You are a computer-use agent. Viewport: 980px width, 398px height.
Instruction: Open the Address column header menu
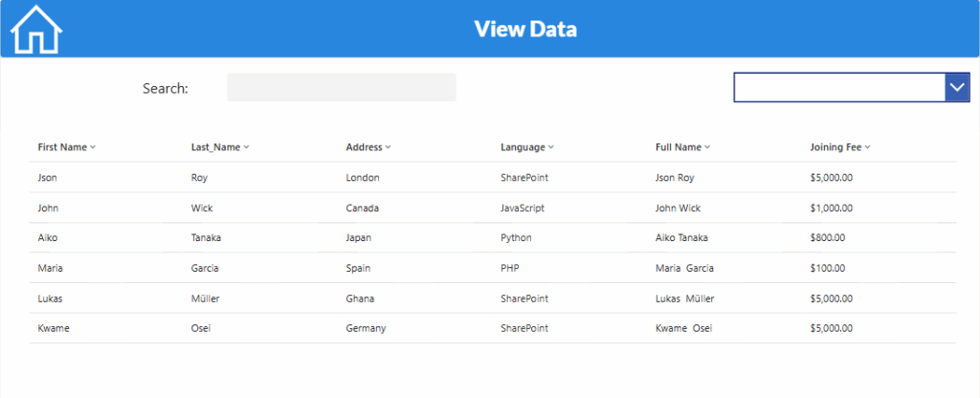[368, 147]
